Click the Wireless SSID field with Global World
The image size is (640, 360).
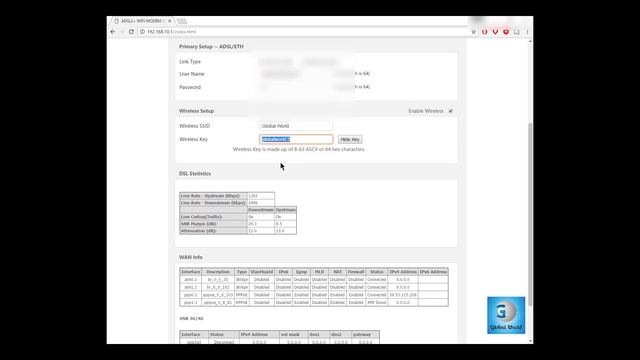coord(296,126)
